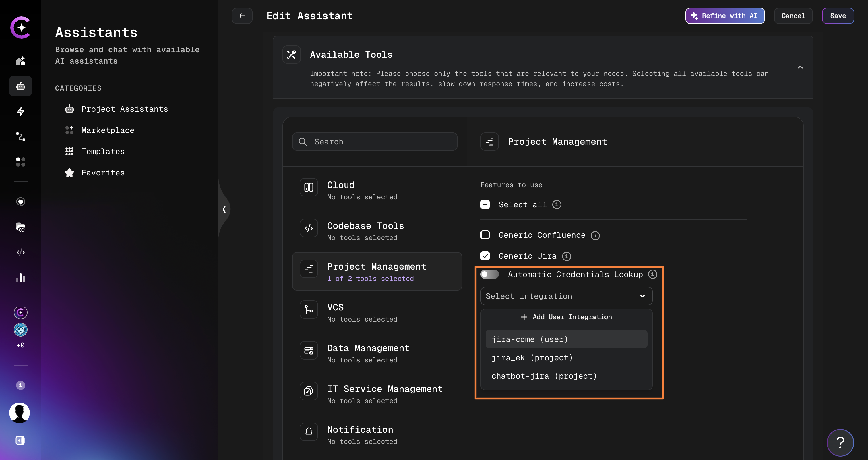Open user profile avatar
Image resolution: width=868 pixels, height=460 pixels.
point(20,413)
